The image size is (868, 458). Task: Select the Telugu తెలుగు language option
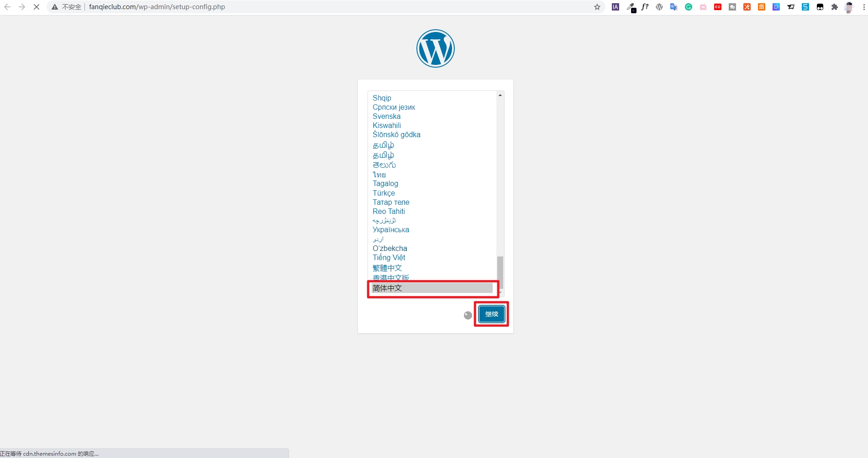[384, 165]
